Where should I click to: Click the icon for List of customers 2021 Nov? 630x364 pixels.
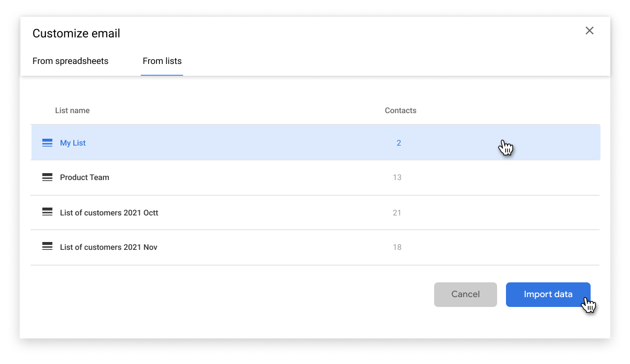coord(47,247)
